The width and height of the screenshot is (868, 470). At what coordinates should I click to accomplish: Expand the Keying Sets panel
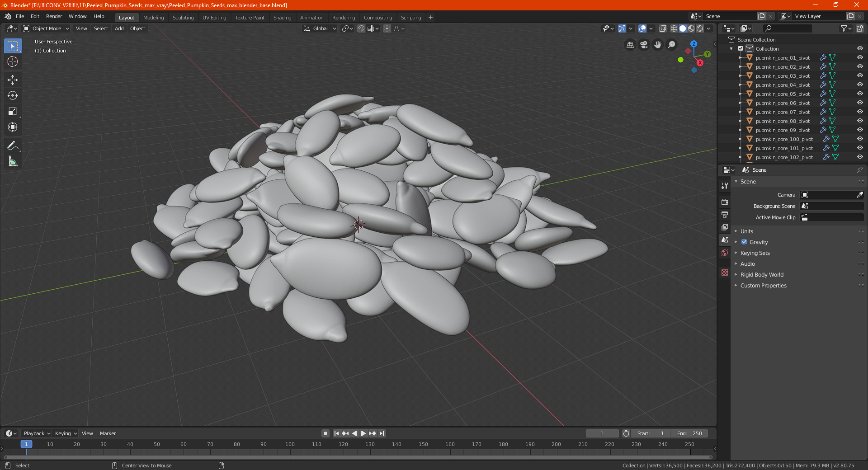point(755,253)
